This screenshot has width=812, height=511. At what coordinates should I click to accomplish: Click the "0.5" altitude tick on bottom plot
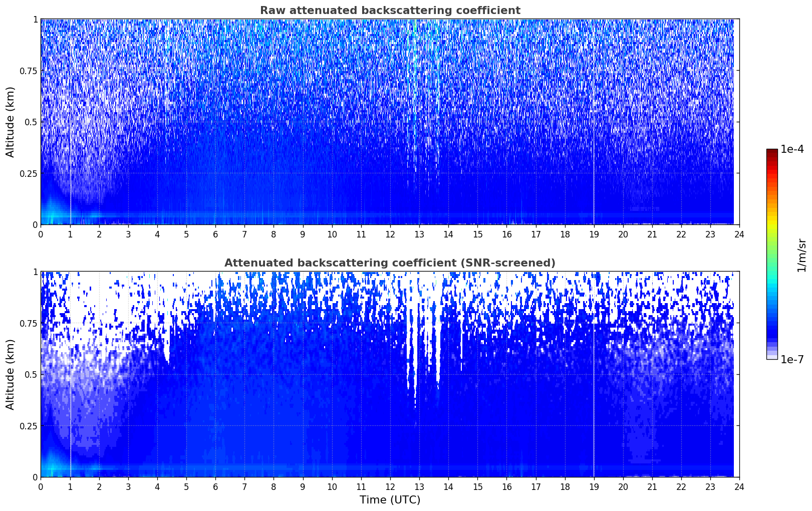(x=31, y=375)
